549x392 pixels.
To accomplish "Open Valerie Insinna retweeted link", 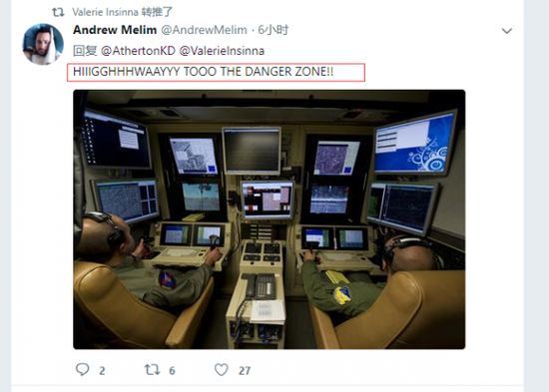I will coord(122,12).
